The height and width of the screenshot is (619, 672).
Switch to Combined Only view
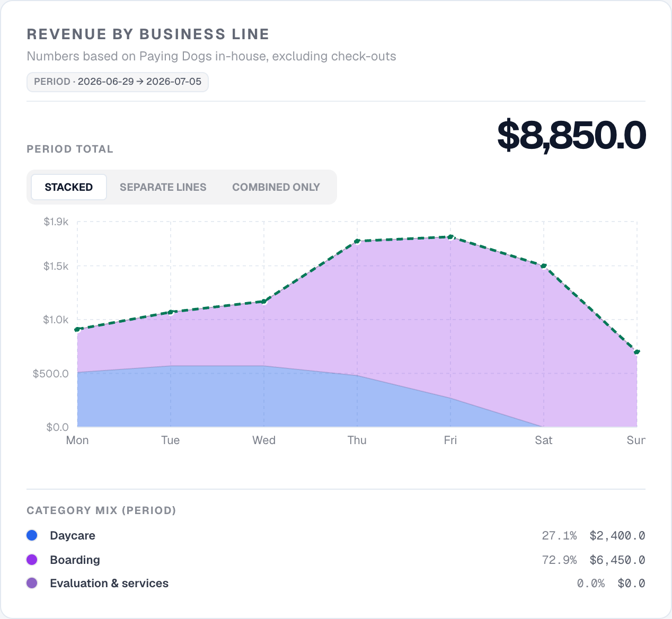(x=276, y=187)
